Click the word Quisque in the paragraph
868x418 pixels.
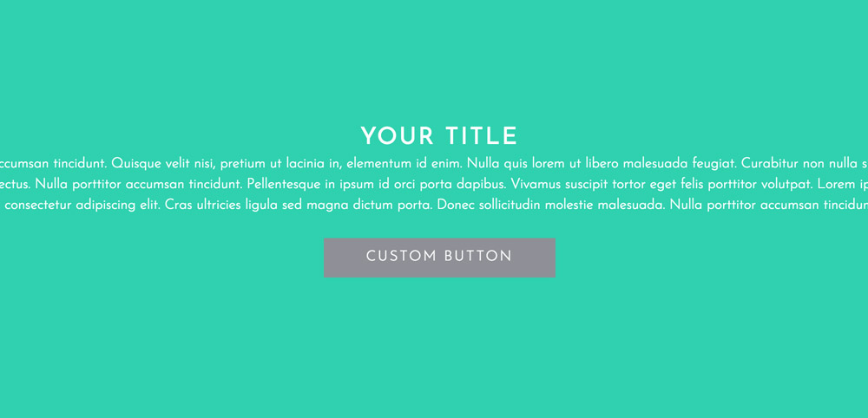[137, 164]
